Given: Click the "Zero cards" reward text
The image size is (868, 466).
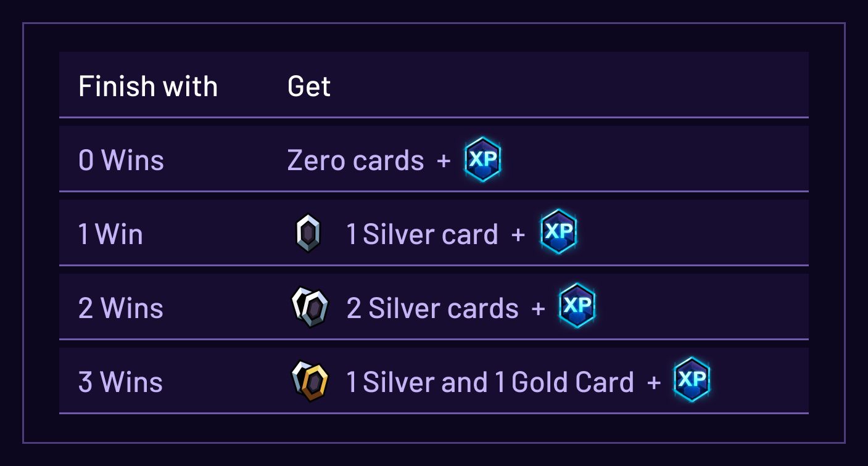Looking at the screenshot, I should coord(356,160).
